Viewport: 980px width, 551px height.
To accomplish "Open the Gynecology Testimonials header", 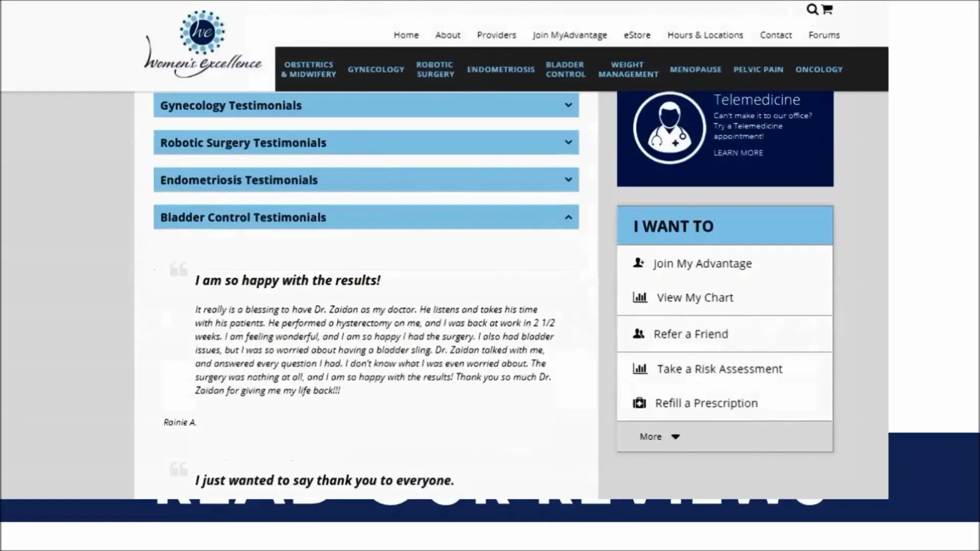I will coord(366,105).
